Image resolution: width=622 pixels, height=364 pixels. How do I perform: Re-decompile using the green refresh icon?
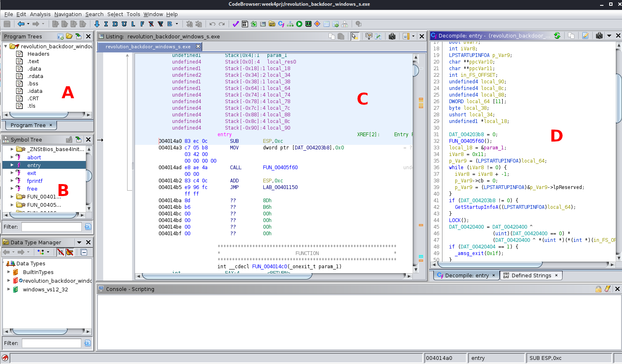click(x=557, y=36)
